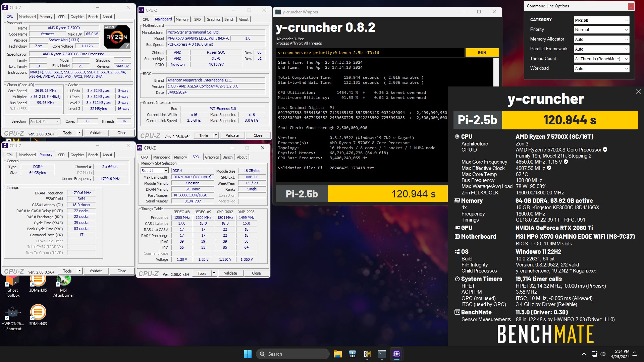644x362 pixels.
Task: Click the HWBOT app icon in the taskbar
Action: pyautogui.click(x=352, y=354)
